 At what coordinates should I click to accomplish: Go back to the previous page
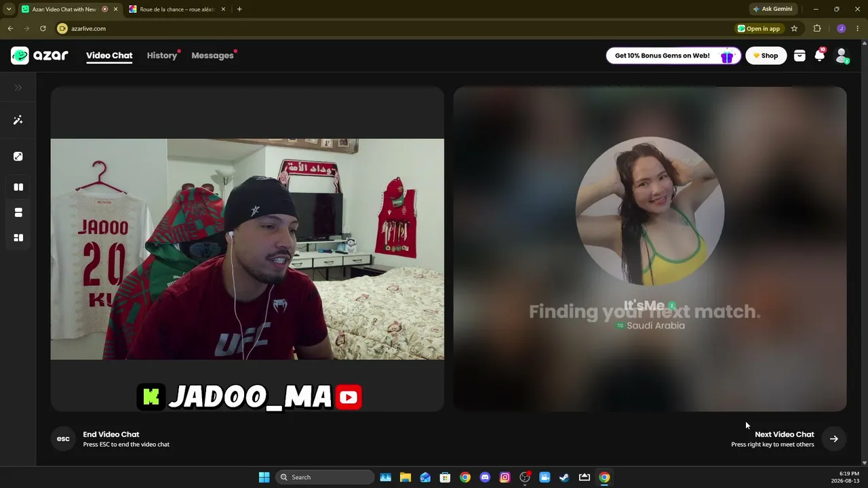click(10, 28)
